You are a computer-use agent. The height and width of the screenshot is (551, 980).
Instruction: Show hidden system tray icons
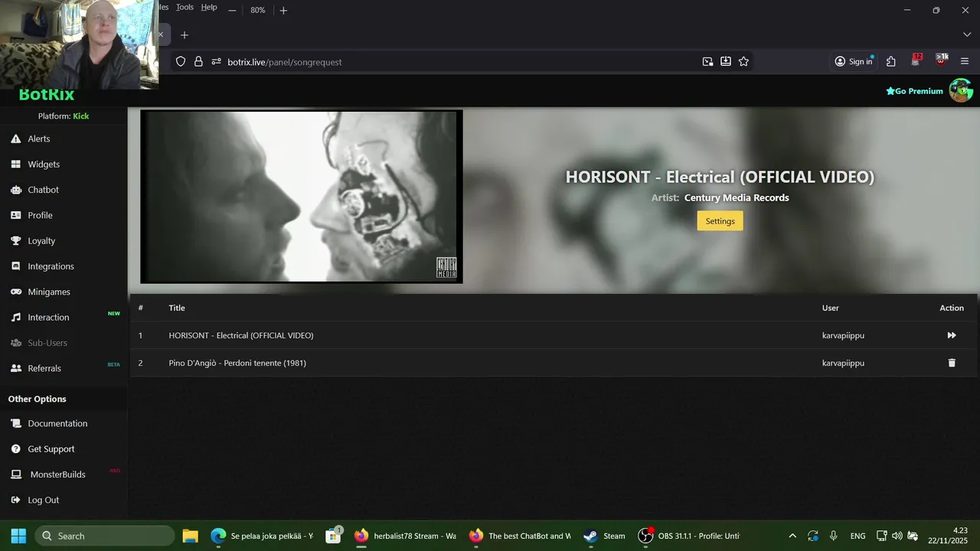[792, 536]
